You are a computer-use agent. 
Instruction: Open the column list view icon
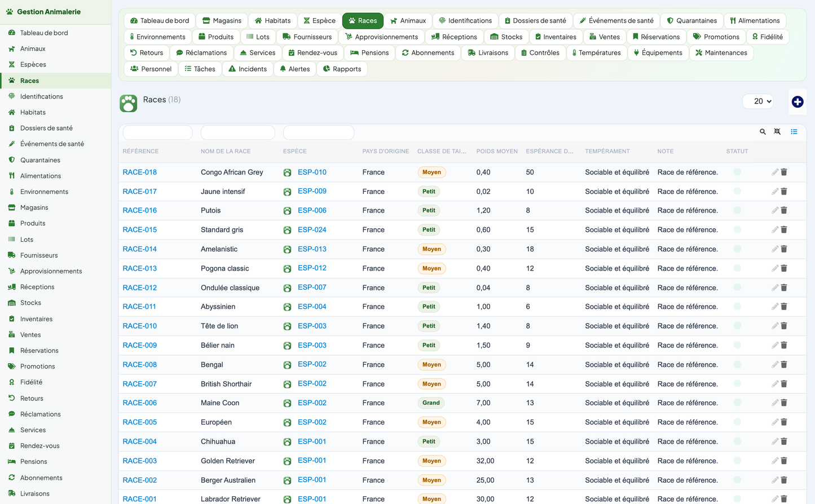coord(794,132)
